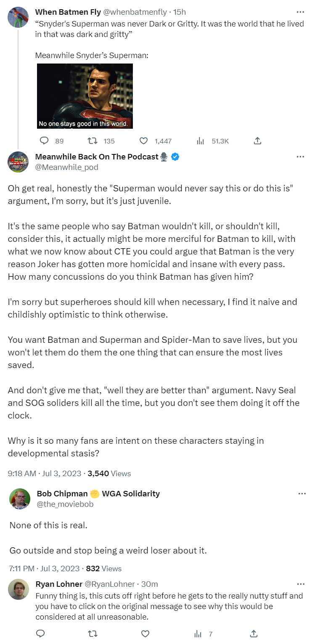Like Ryan Lohner's reply
The width and height of the screenshot is (312, 644).
[145, 633]
